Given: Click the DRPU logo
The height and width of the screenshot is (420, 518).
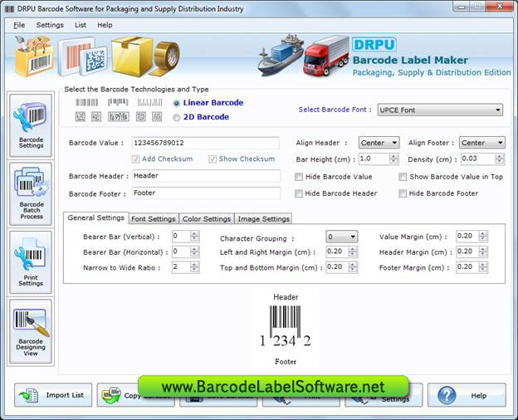Looking at the screenshot, I should click(x=374, y=45).
